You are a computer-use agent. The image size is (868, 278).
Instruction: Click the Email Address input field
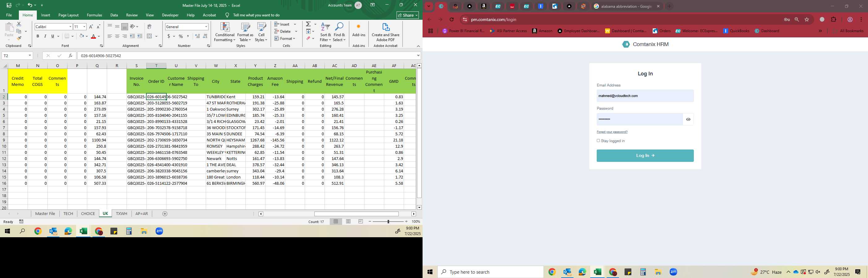coord(645,96)
